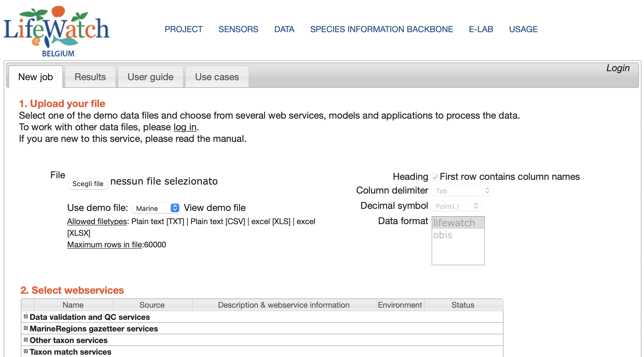Expand Other taxon services group

[x=26, y=340]
